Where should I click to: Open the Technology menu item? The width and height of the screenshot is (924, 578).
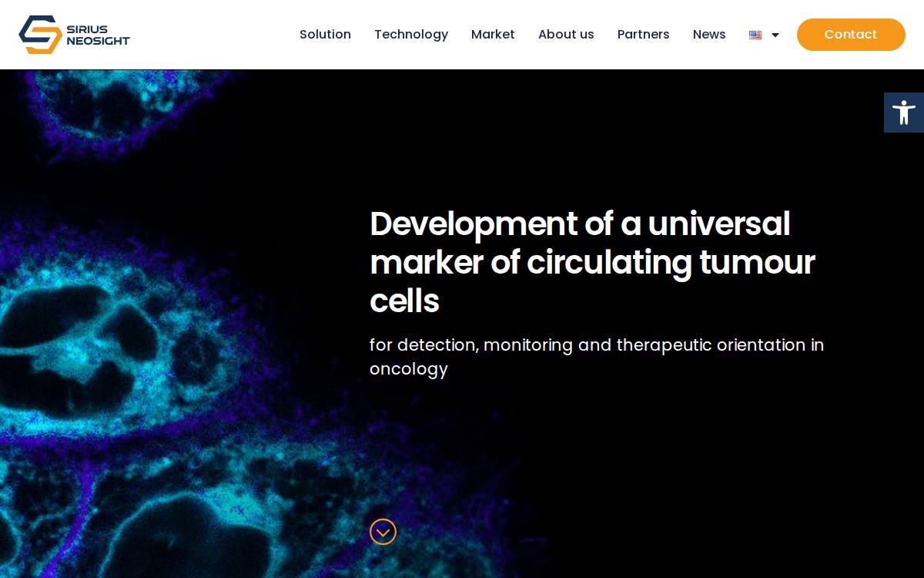pyautogui.click(x=411, y=35)
